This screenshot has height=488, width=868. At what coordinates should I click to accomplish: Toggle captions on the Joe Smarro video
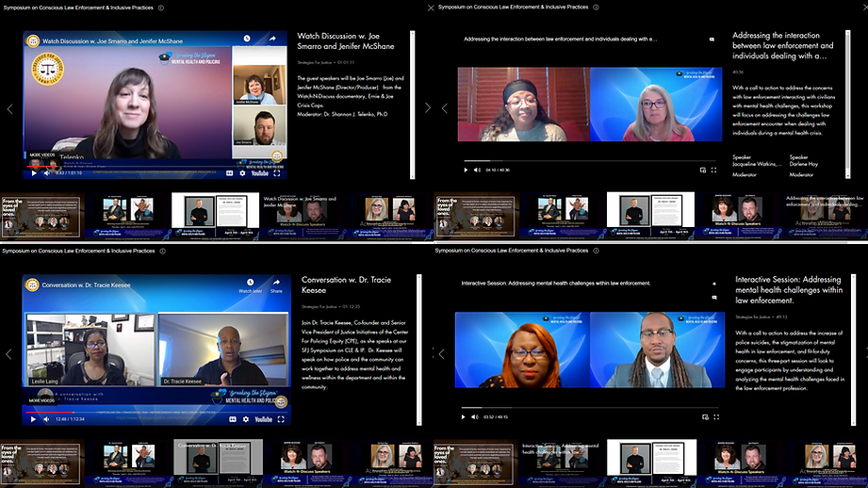(229, 173)
